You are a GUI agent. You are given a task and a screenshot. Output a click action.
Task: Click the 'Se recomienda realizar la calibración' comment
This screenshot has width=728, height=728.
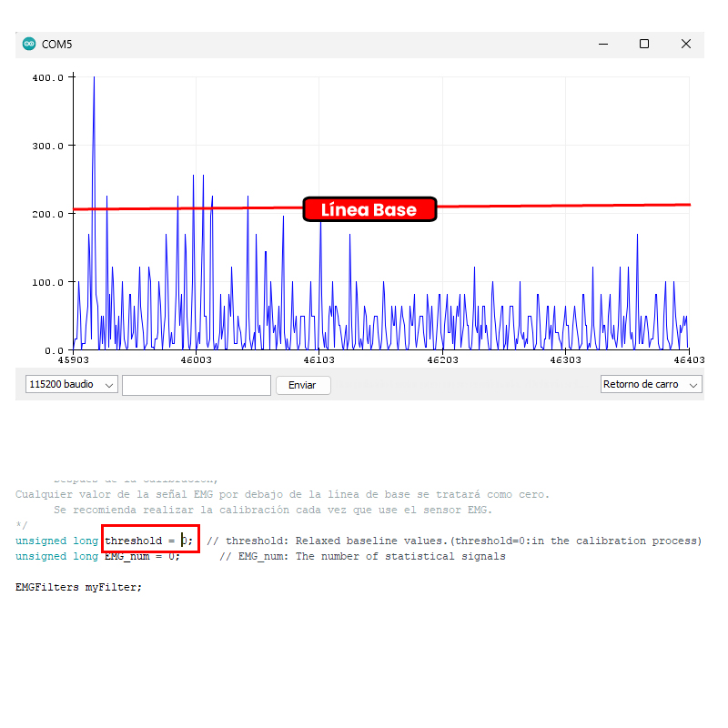pyautogui.click(x=273, y=510)
